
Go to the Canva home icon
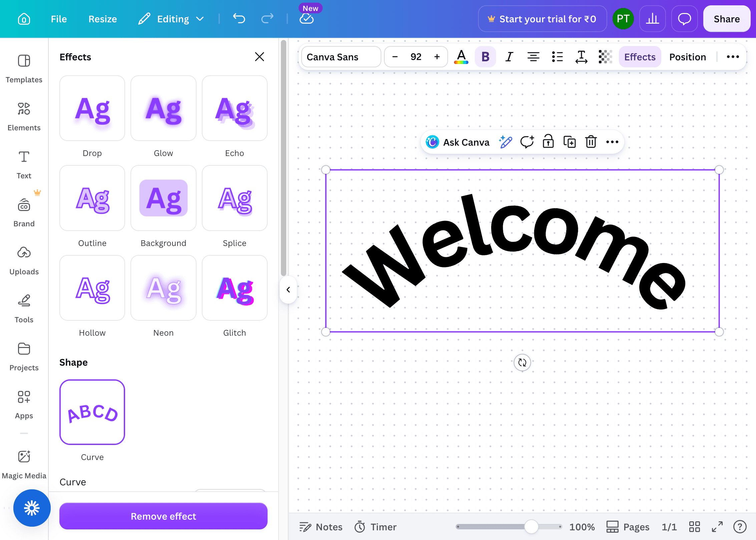[x=24, y=19]
